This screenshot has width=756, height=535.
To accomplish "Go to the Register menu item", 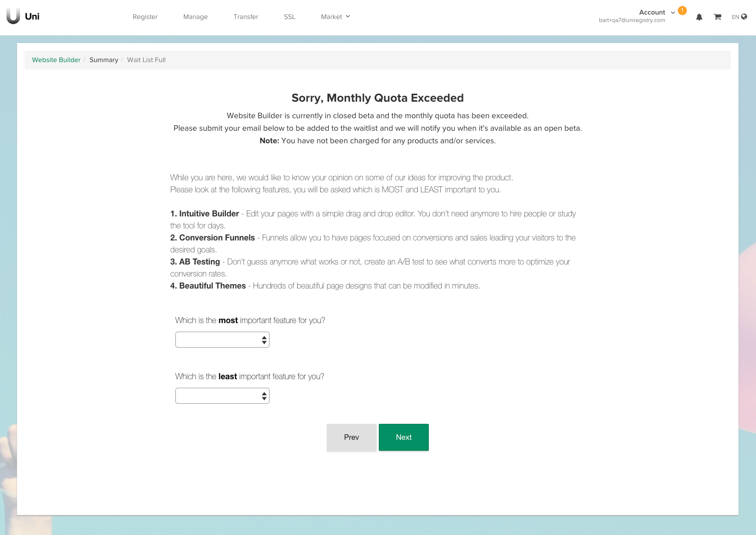I will (145, 17).
